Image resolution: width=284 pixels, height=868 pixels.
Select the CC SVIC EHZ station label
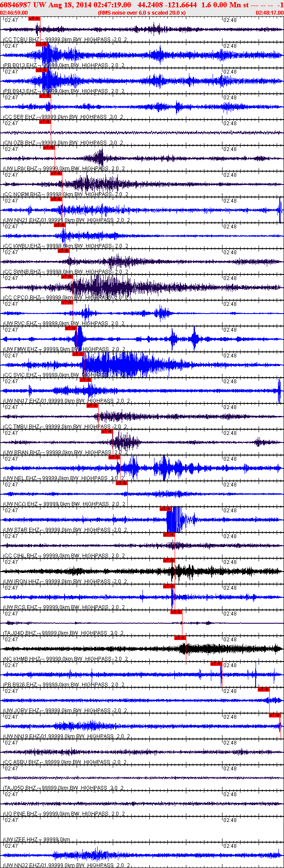coord(21,375)
